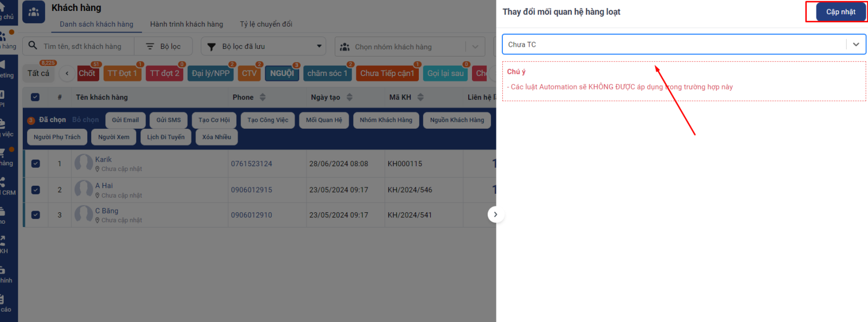Uncheck the checkbox for row A Hai
The image size is (868, 322).
point(36,190)
